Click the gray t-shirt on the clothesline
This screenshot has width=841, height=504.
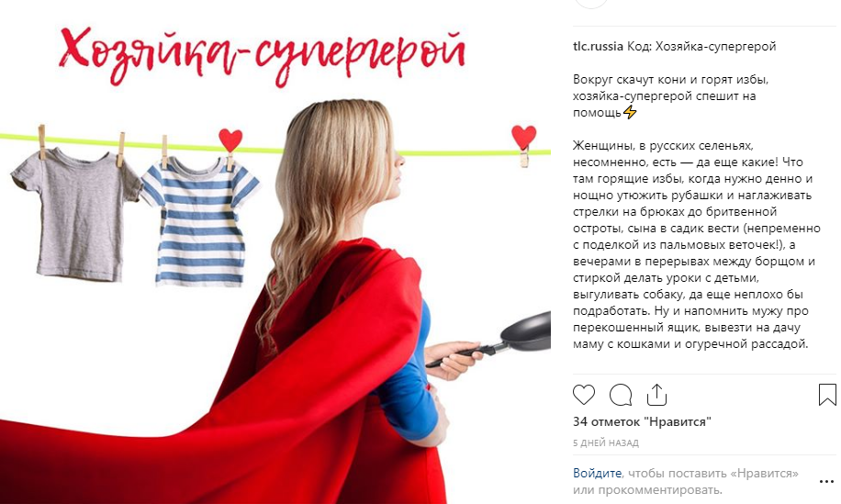pyautogui.click(x=77, y=215)
